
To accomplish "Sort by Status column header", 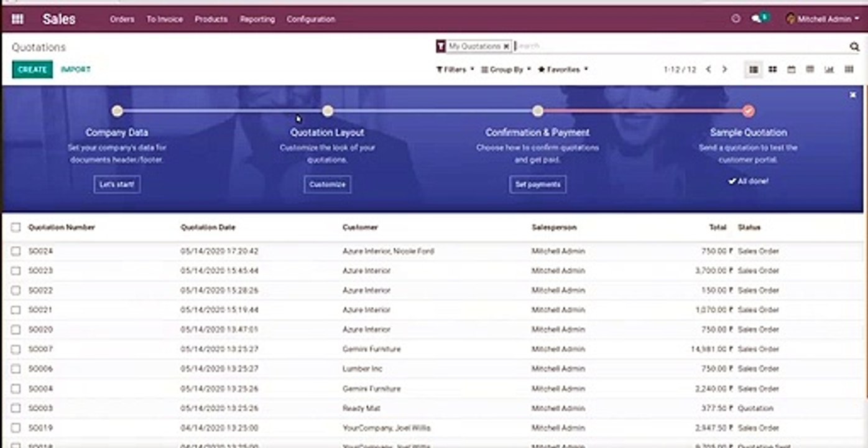I will coord(749,228).
